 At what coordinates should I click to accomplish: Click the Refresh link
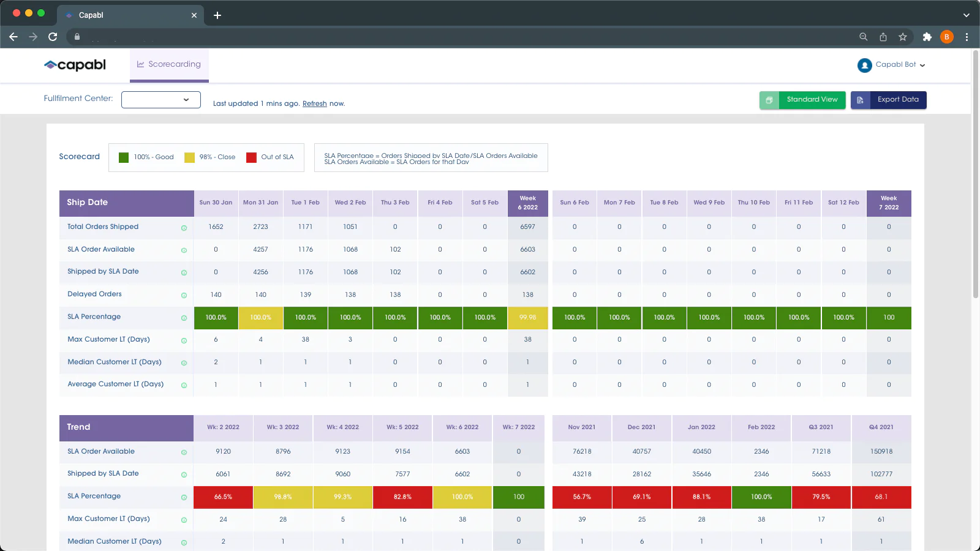[x=314, y=103]
